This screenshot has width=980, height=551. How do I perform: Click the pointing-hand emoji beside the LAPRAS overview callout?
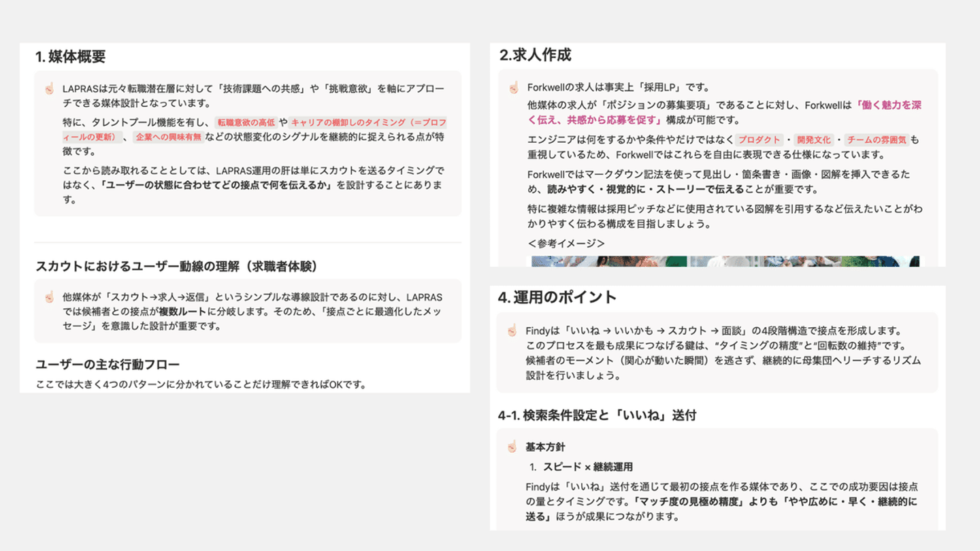[x=49, y=88]
